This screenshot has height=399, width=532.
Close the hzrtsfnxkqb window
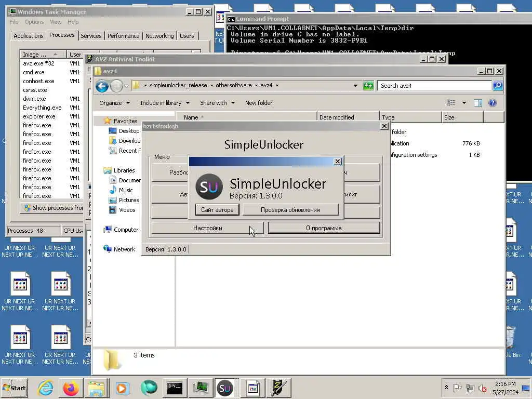click(384, 126)
